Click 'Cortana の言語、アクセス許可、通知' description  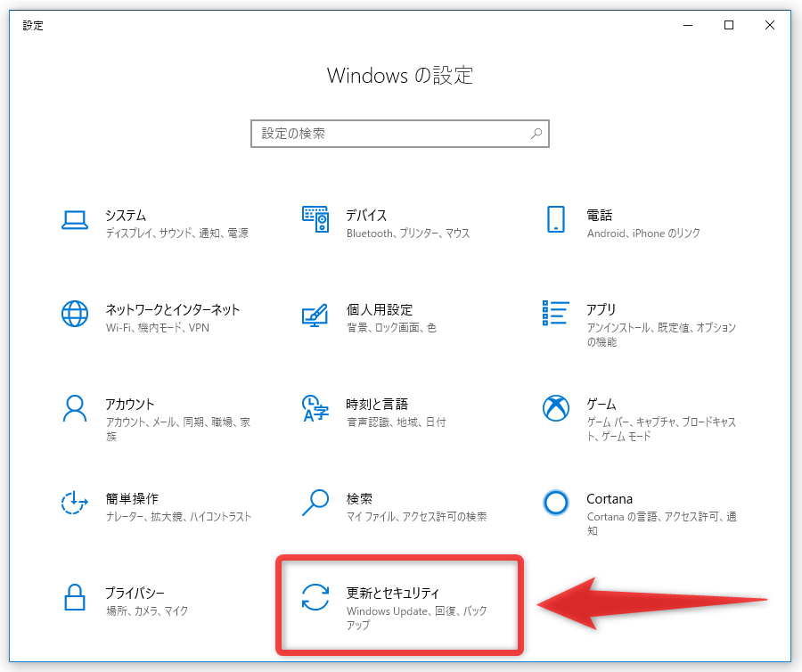pyautogui.click(x=661, y=524)
